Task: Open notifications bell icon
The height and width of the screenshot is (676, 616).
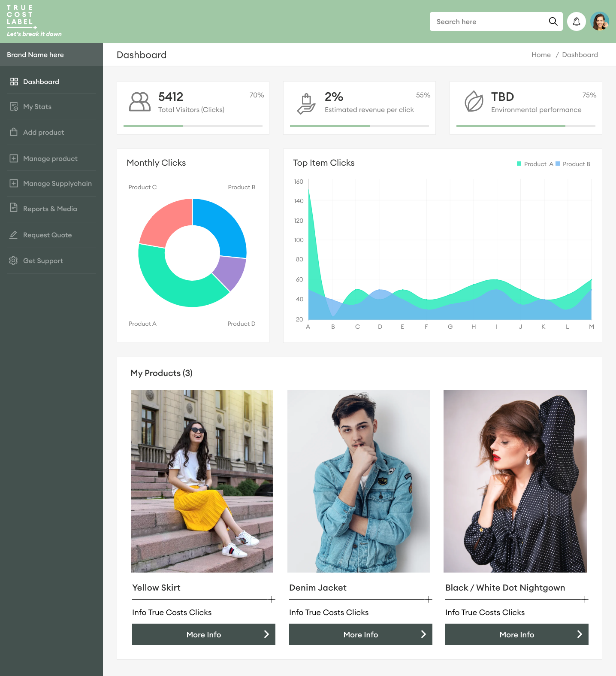Action: [x=577, y=21]
